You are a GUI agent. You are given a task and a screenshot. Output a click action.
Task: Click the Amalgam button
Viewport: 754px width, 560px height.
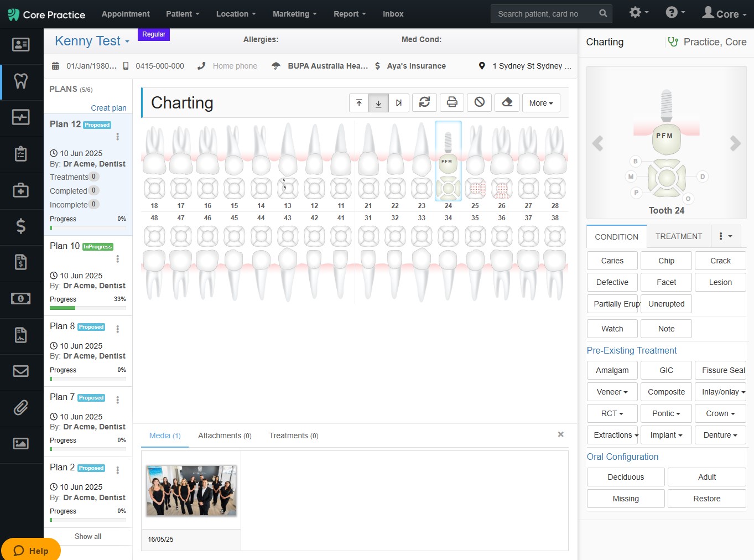point(612,370)
